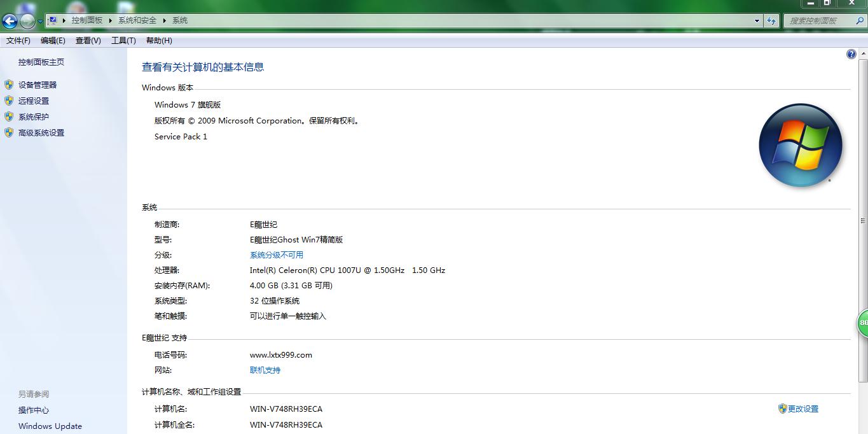
Task: Open the 查看 menu
Action: 88,40
